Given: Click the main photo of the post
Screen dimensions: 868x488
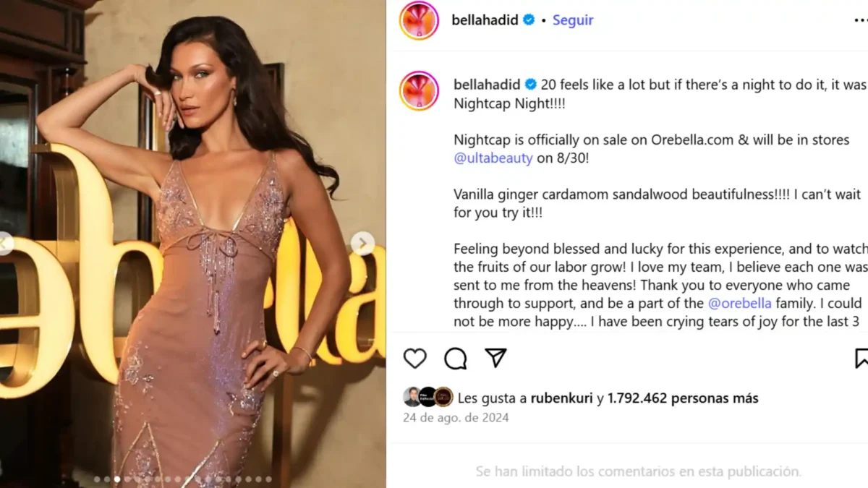Looking at the screenshot, I should click(193, 244).
